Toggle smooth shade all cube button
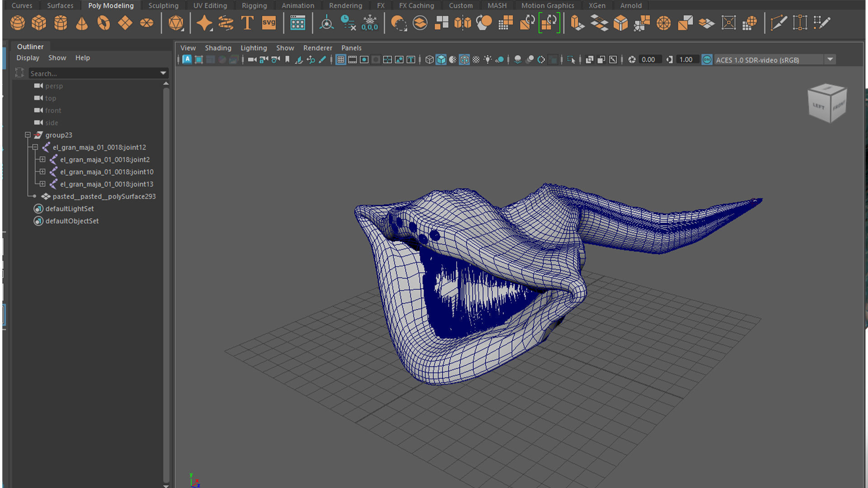This screenshot has height=488, width=868. (x=441, y=60)
